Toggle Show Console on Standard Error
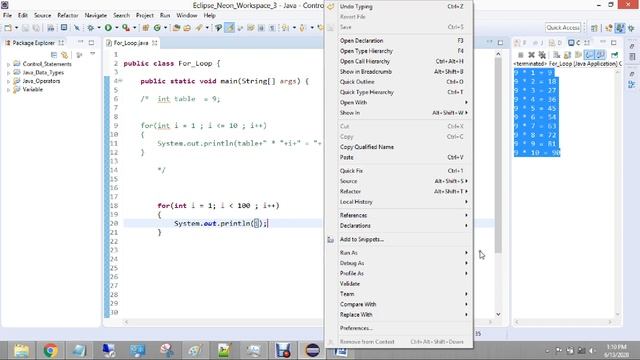Image resolution: width=640 pixels, height=360 pixels. (600, 55)
